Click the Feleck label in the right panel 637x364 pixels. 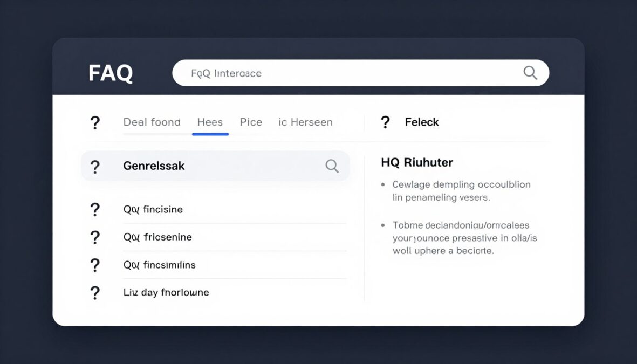(x=422, y=122)
